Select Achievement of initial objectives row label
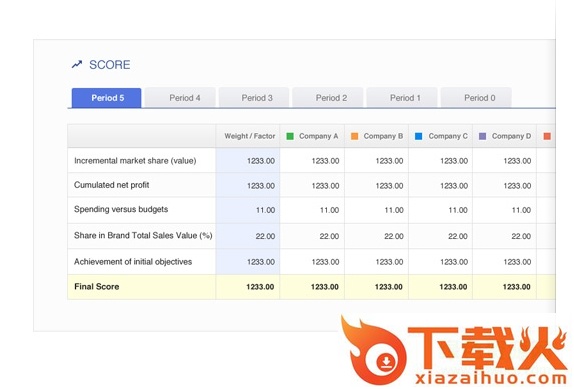This screenshot has height=389, width=574. tap(133, 262)
